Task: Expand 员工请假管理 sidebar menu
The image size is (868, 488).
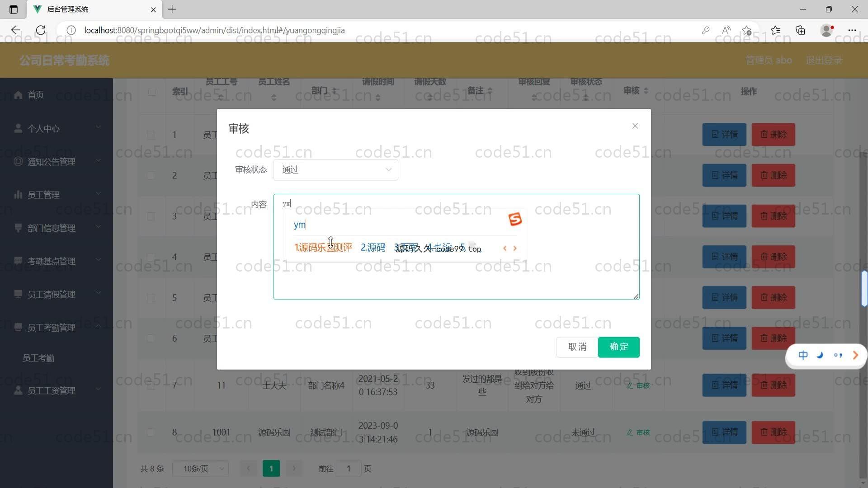Action: pyautogui.click(x=57, y=295)
